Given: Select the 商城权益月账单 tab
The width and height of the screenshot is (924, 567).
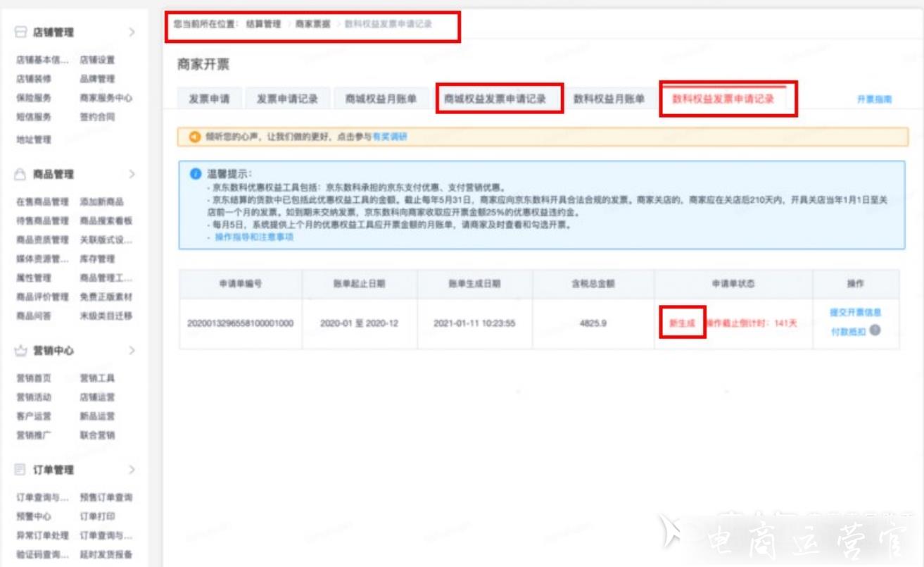Looking at the screenshot, I should [381, 99].
